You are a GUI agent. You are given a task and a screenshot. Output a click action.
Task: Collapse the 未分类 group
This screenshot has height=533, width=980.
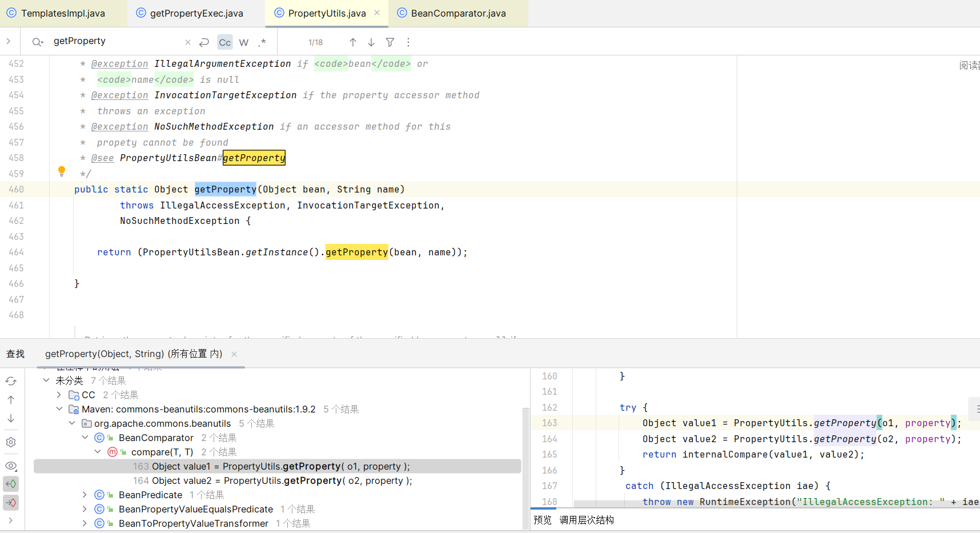46,380
